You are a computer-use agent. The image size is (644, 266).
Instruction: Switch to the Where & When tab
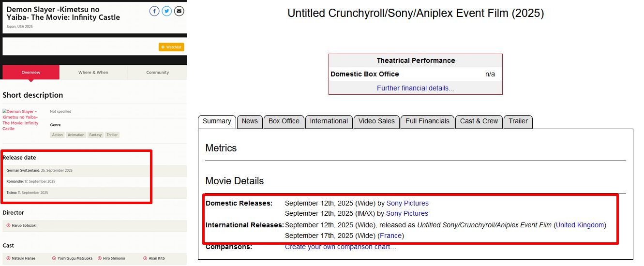point(93,73)
